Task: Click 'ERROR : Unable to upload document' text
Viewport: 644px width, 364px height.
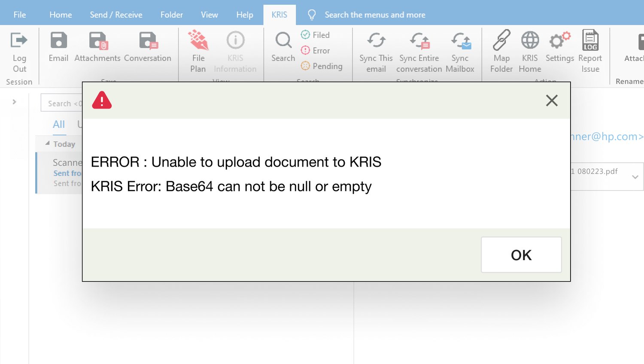Action: click(236, 162)
